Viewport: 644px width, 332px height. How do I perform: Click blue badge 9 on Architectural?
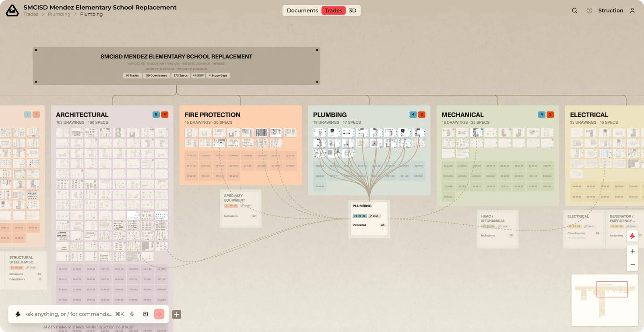point(156,114)
